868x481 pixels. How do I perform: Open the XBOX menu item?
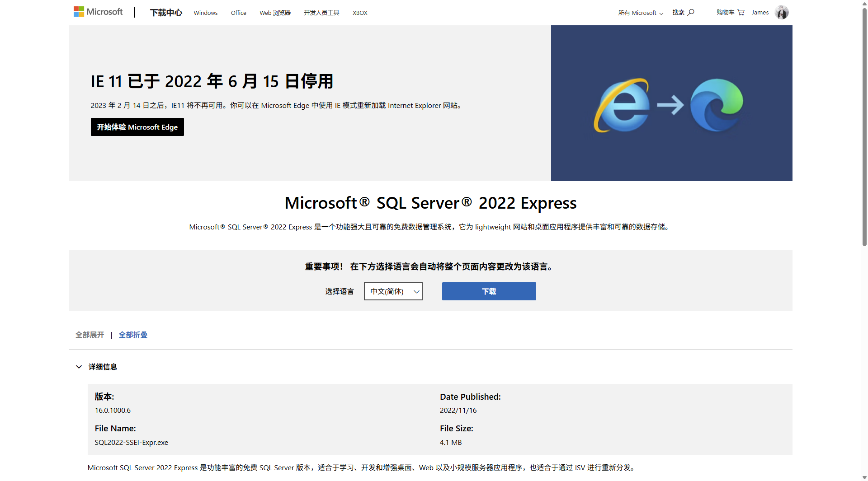point(360,13)
